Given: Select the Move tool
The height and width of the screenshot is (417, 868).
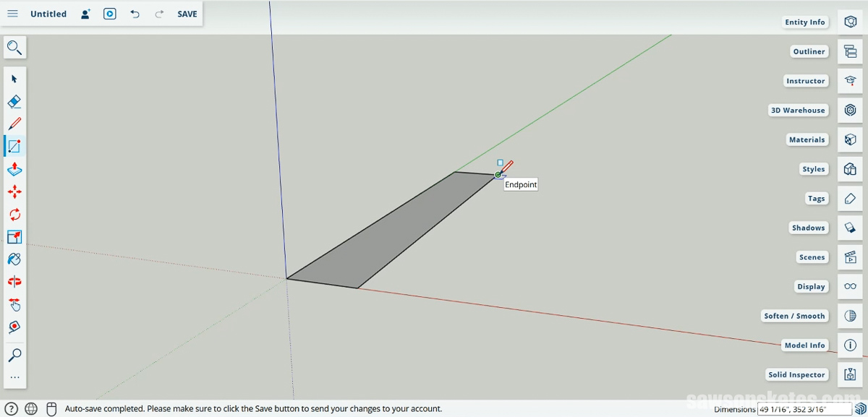Looking at the screenshot, I should coord(14,192).
